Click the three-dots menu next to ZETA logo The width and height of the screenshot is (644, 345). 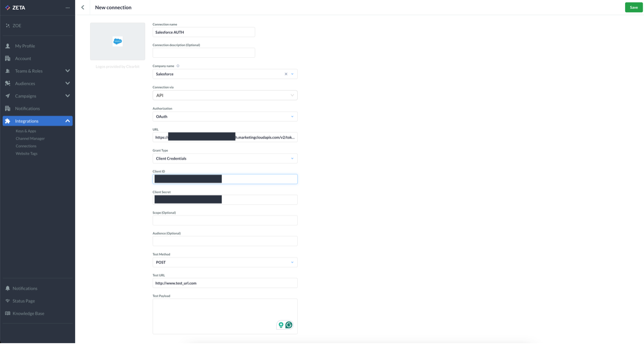click(68, 8)
